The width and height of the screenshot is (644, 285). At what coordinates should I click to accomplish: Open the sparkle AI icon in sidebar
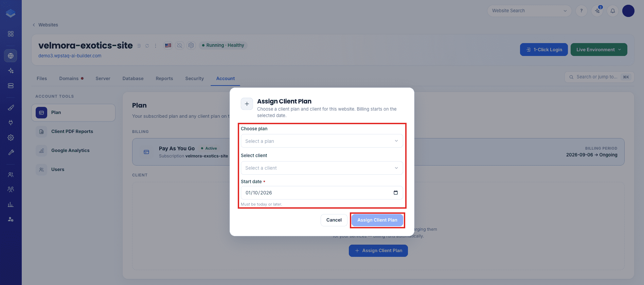[11, 71]
